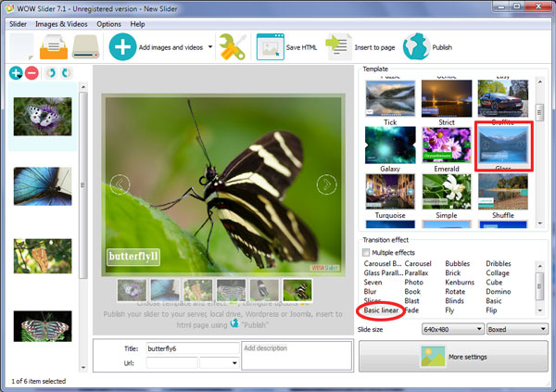The height and width of the screenshot is (392, 556).
Task: Open the Images & Videos menu
Action: click(x=61, y=24)
